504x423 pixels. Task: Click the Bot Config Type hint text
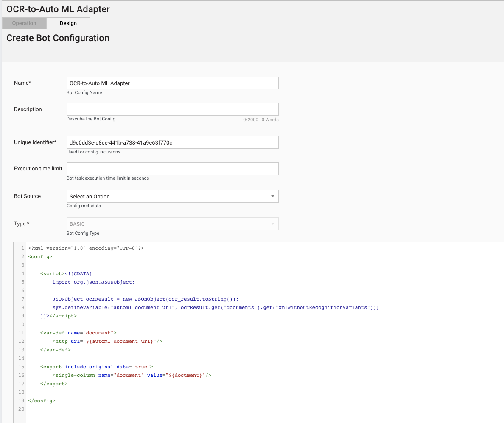tap(83, 234)
